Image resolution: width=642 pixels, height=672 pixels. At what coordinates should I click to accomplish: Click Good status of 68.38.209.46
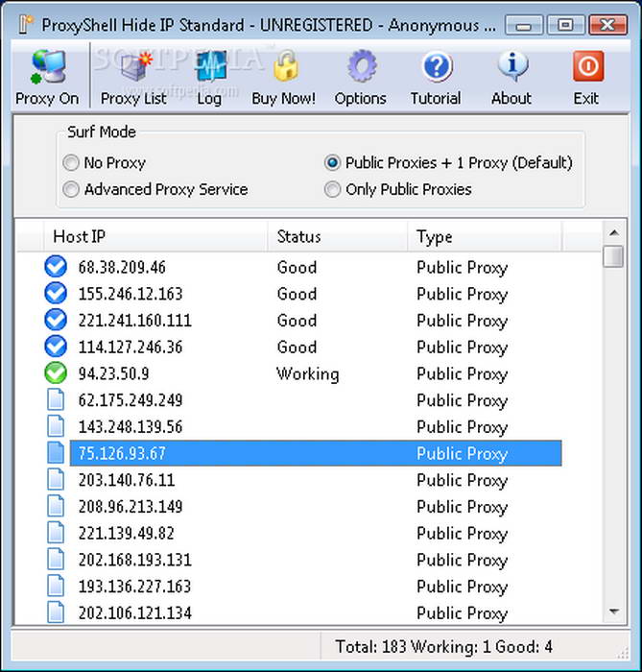pos(297,268)
